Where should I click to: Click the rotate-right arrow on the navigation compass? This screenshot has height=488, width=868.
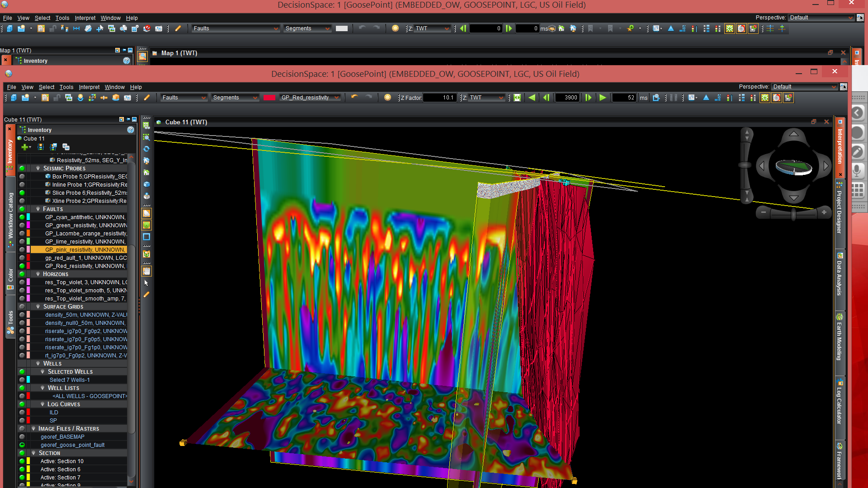(826, 166)
